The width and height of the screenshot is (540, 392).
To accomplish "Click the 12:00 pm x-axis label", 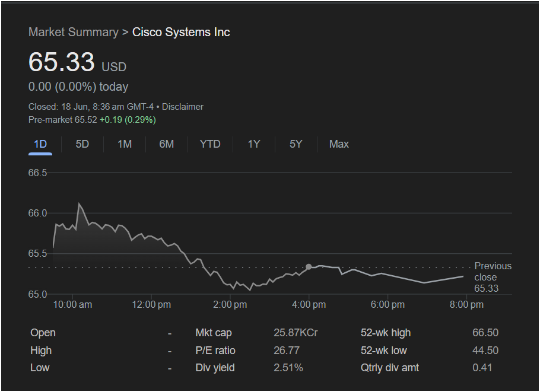I will point(151,305).
